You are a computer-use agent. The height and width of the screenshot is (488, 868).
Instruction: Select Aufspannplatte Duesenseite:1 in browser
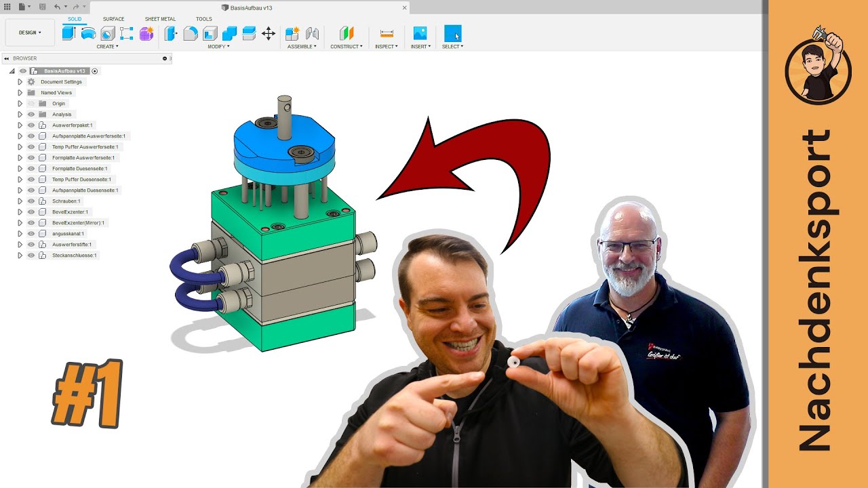[x=85, y=190]
